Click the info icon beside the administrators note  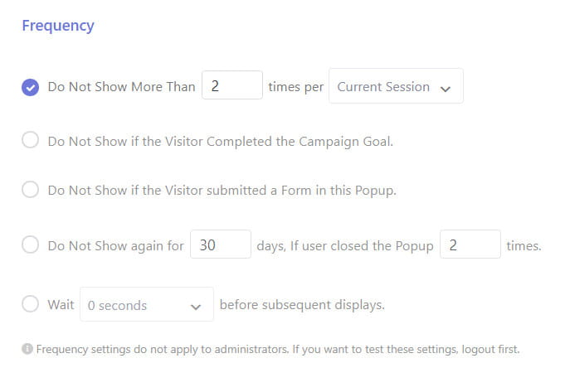27,350
